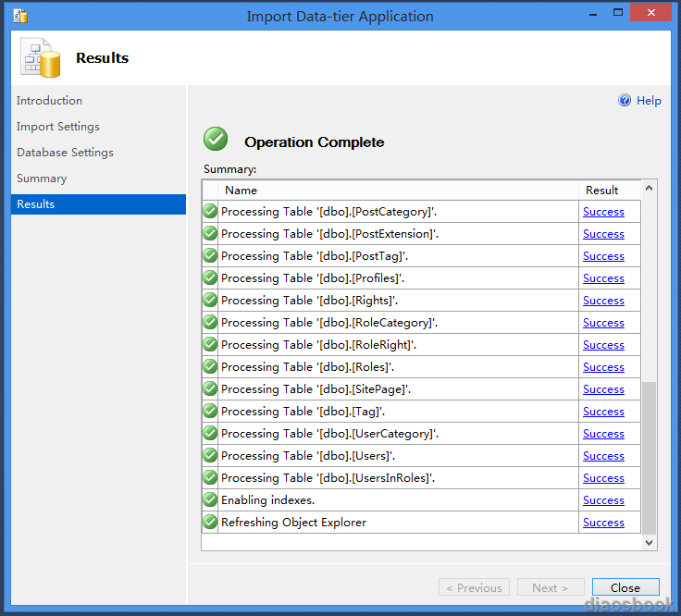Minimize the Import Data-tier Application window
Image resolution: width=681 pixels, height=616 pixels.
pyautogui.click(x=593, y=14)
